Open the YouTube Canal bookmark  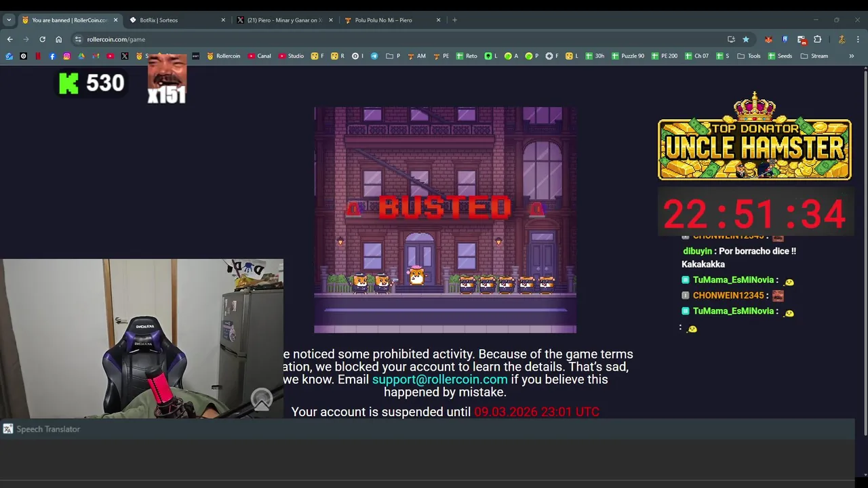[260, 56]
